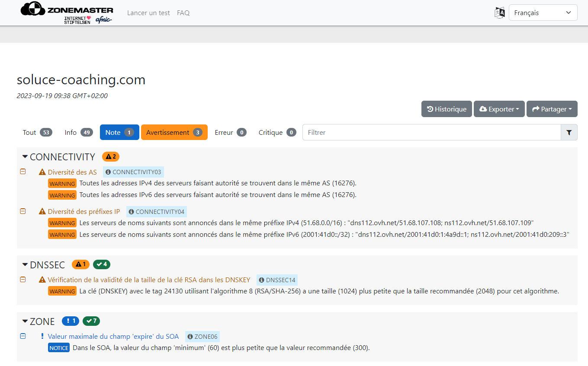Viewport: 588px width, 366px height.
Task: Open the CONNECTIVITY03 info badge
Action: [133, 172]
